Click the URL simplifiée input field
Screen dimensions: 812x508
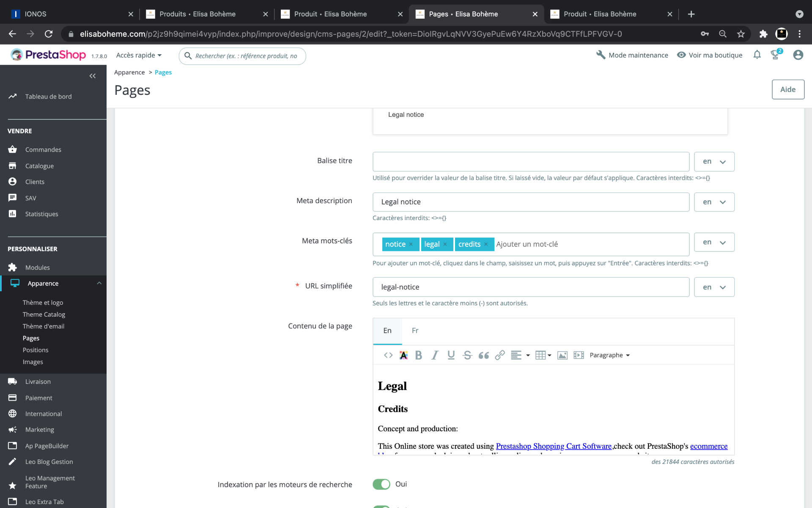click(531, 287)
